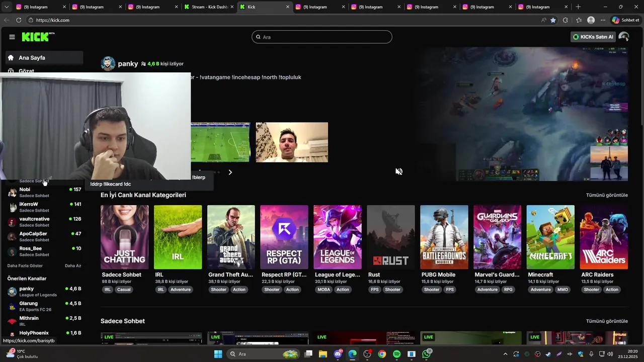Screen dimensions: 644x362
Task: Click the MMO tag under Minecraft
Action: coord(562,290)
